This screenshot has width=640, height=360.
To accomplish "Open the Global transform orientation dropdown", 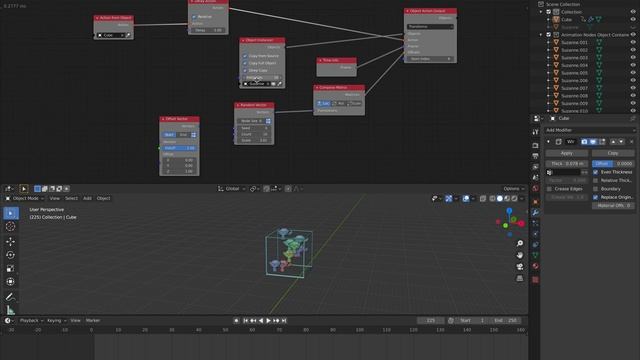I will [x=231, y=189].
